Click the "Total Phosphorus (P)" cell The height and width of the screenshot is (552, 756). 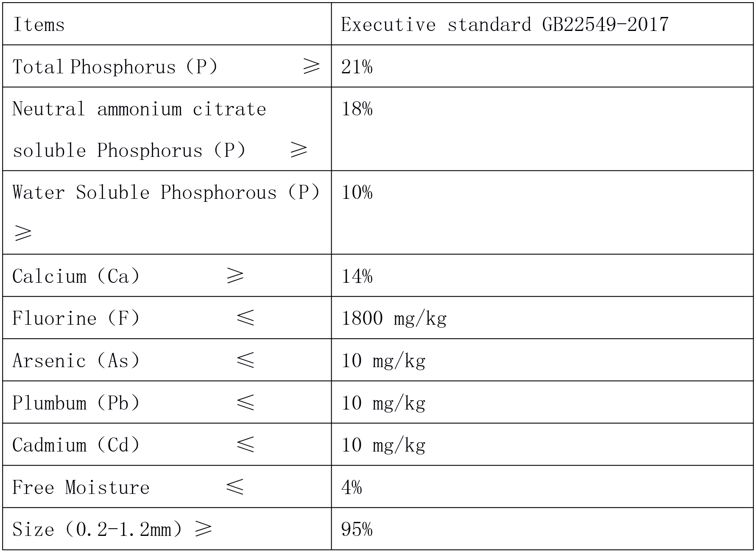(x=115, y=67)
